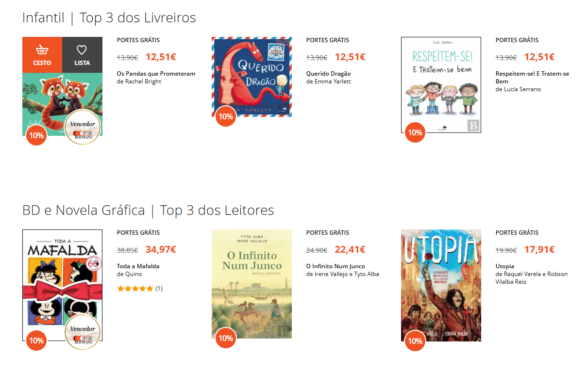Open the Respeitem-se! E Tratem-se Bem cover
This screenshot has height=374, width=588.
(441, 85)
